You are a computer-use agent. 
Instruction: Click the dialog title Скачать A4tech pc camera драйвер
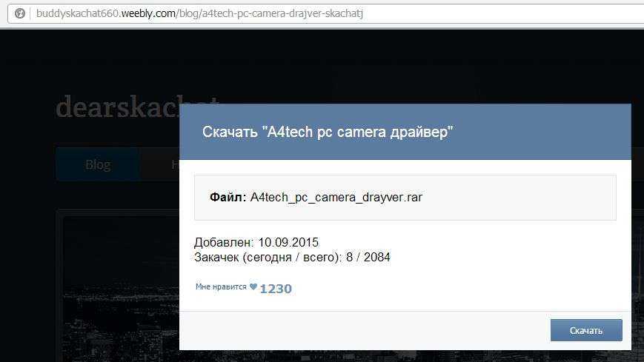328,132
